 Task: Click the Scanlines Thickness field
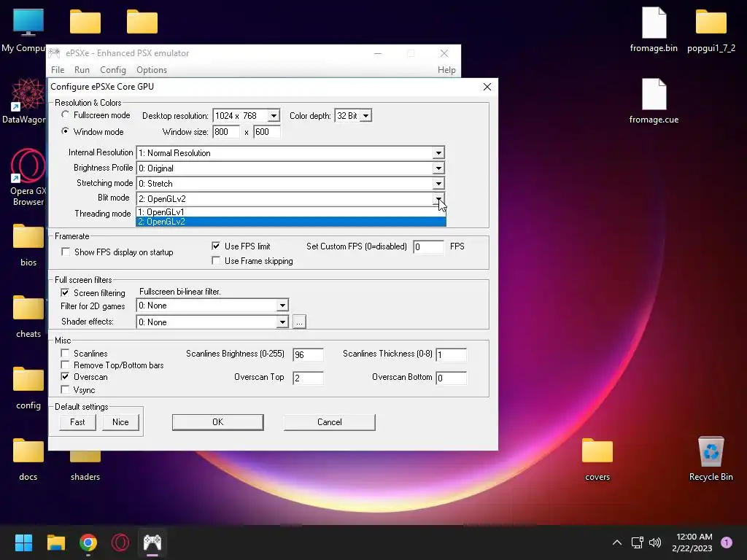coord(451,354)
